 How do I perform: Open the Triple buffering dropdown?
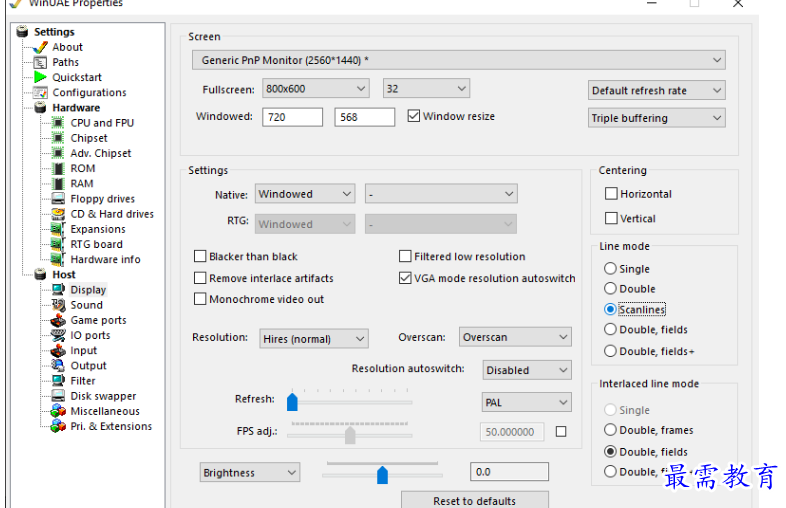(656, 118)
